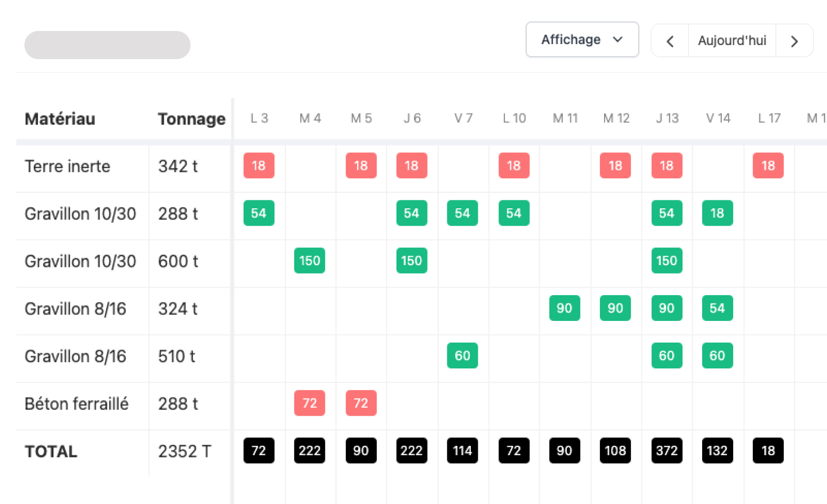Click the black TOTAL badge showing 372
The image size is (827, 504).
(x=666, y=451)
